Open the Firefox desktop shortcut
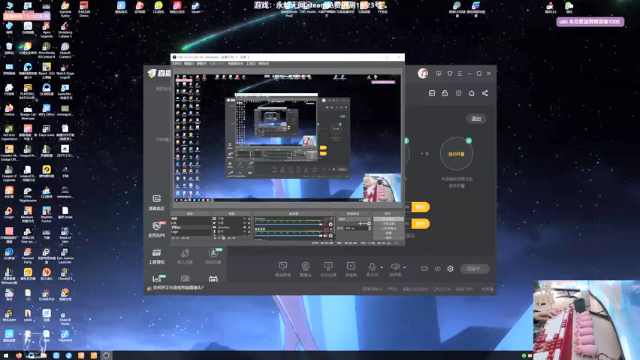 (9, 110)
